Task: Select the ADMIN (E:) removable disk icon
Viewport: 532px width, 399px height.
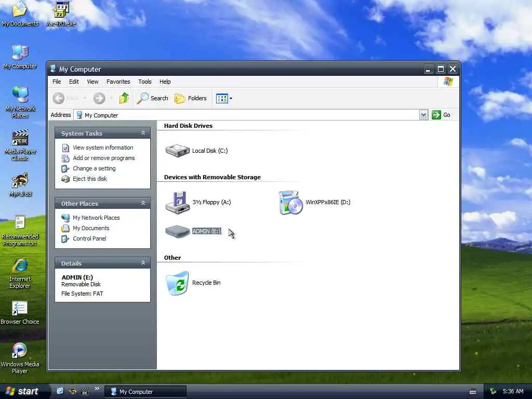Action: click(x=178, y=232)
